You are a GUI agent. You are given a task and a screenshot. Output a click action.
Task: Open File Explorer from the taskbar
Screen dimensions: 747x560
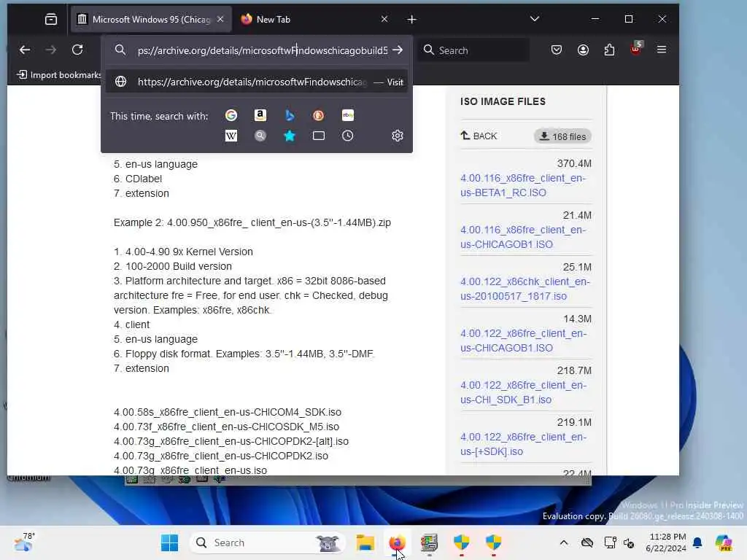tap(365, 542)
